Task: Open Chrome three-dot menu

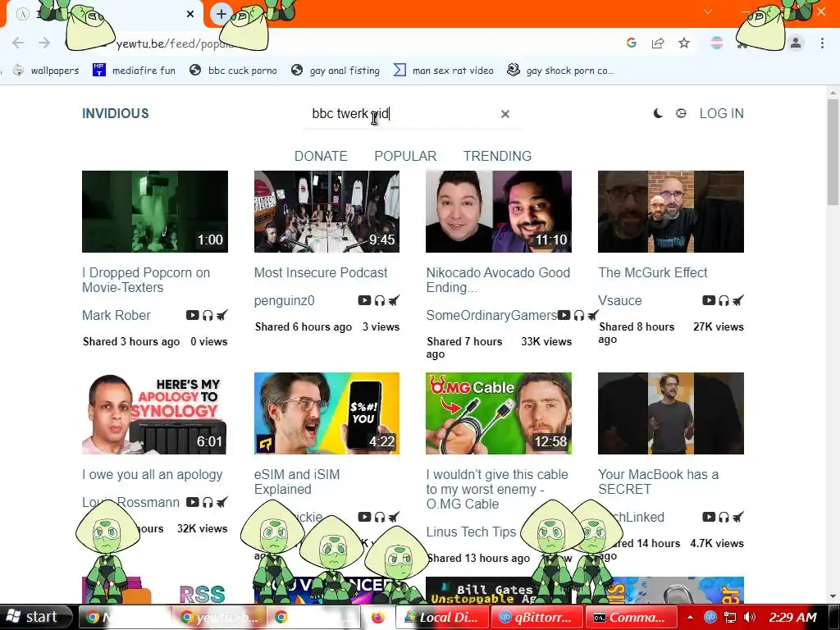Action: click(x=822, y=43)
